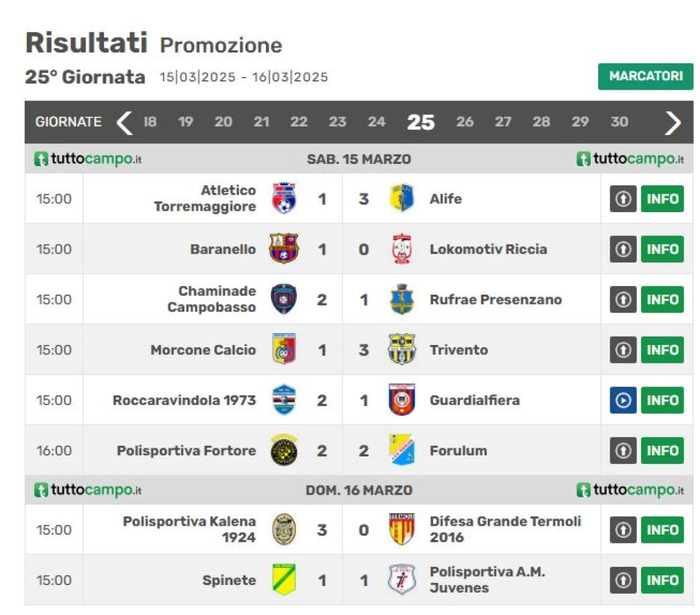Screen dimensions: 700x615
Task: Select giornata 24 in the round bar
Action: pyautogui.click(x=376, y=122)
